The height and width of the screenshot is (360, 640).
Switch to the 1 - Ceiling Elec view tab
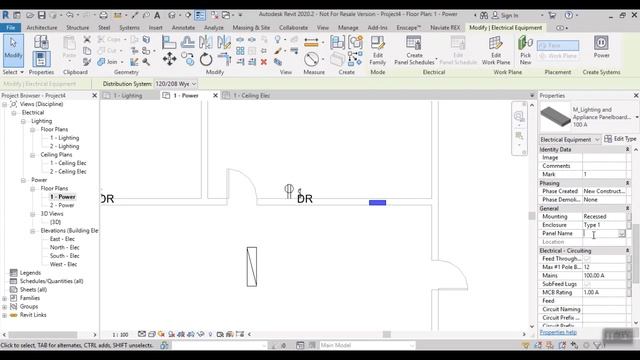coord(252,96)
